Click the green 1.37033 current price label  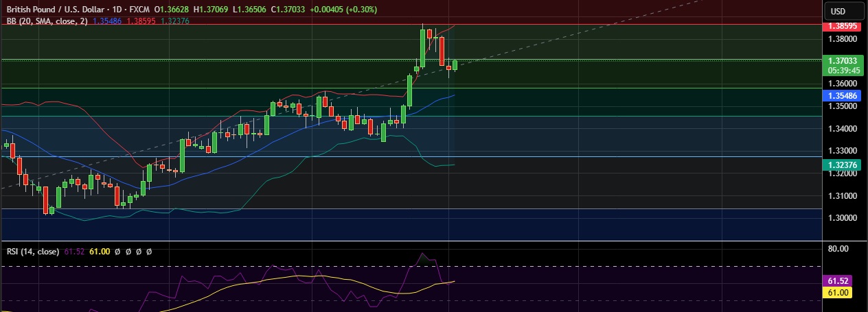(x=843, y=60)
